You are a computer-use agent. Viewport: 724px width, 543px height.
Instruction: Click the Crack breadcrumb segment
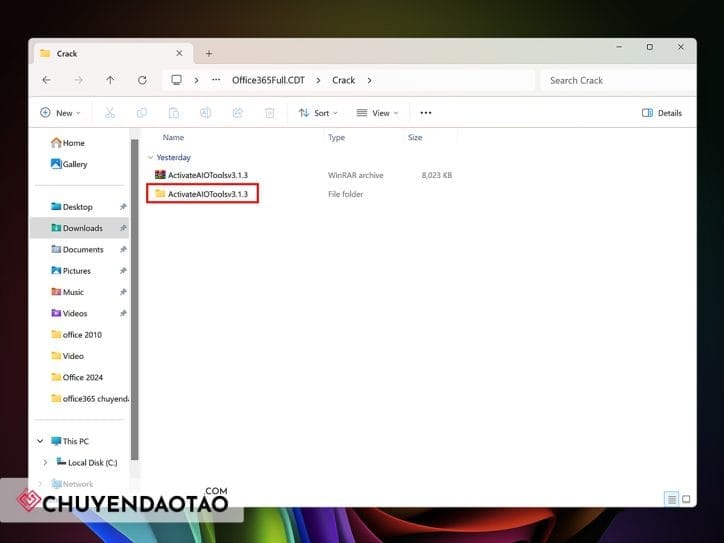click(344, 80)
